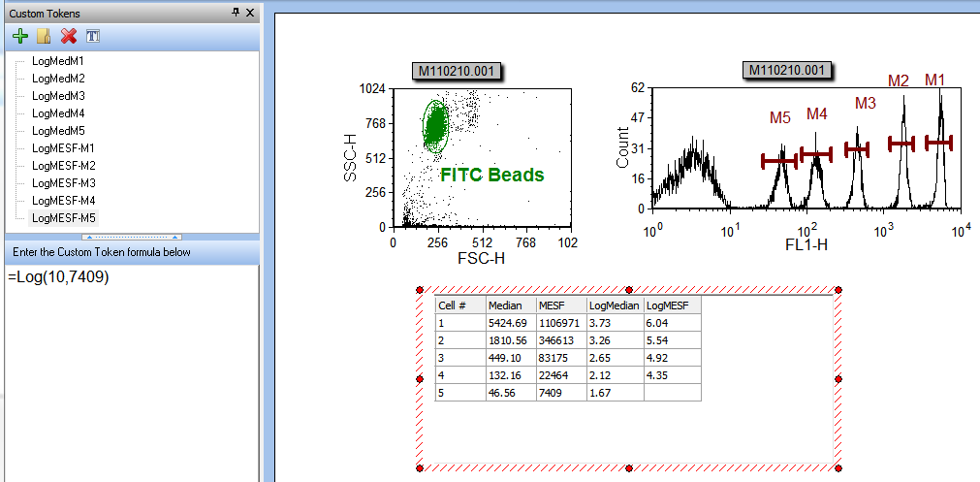Click the empty LogMESF cell in row 5

click(671, 393)
